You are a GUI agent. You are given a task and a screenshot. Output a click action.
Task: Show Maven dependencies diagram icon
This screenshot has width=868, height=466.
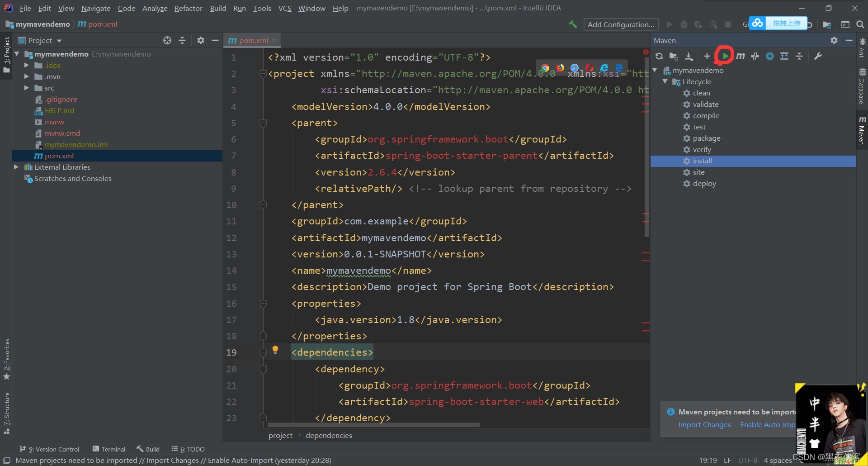[x=784, y=56]
